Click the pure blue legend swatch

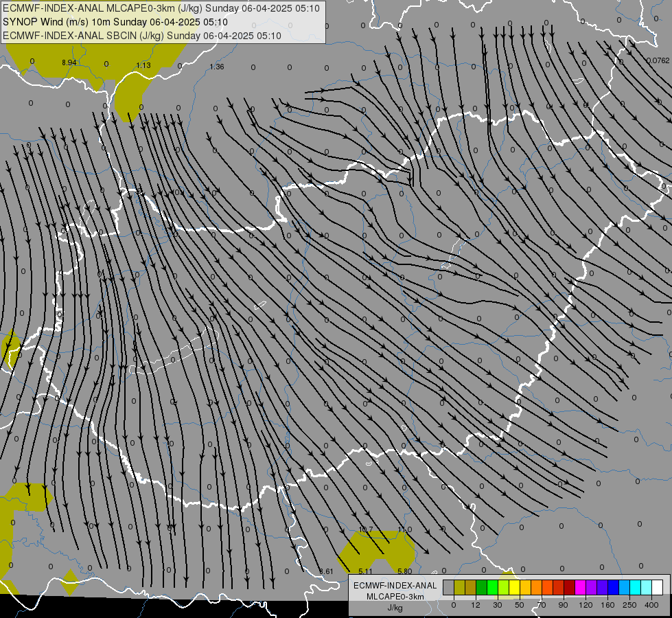tap(613, 587)
